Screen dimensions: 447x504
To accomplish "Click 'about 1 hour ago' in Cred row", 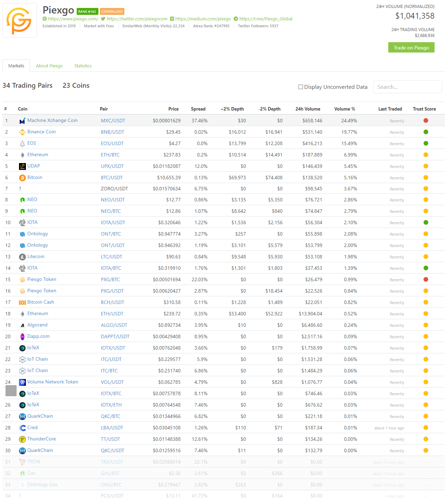I will 389,428.
